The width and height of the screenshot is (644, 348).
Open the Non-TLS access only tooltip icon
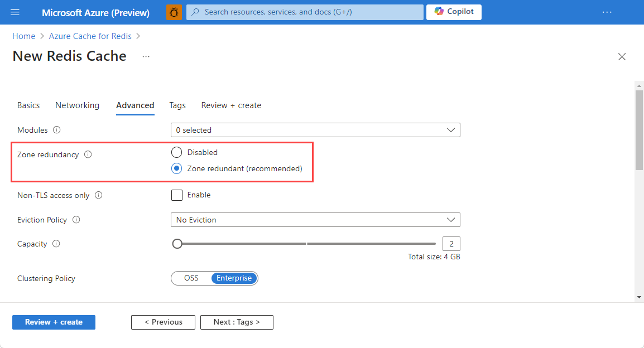(x=99, y=195)
